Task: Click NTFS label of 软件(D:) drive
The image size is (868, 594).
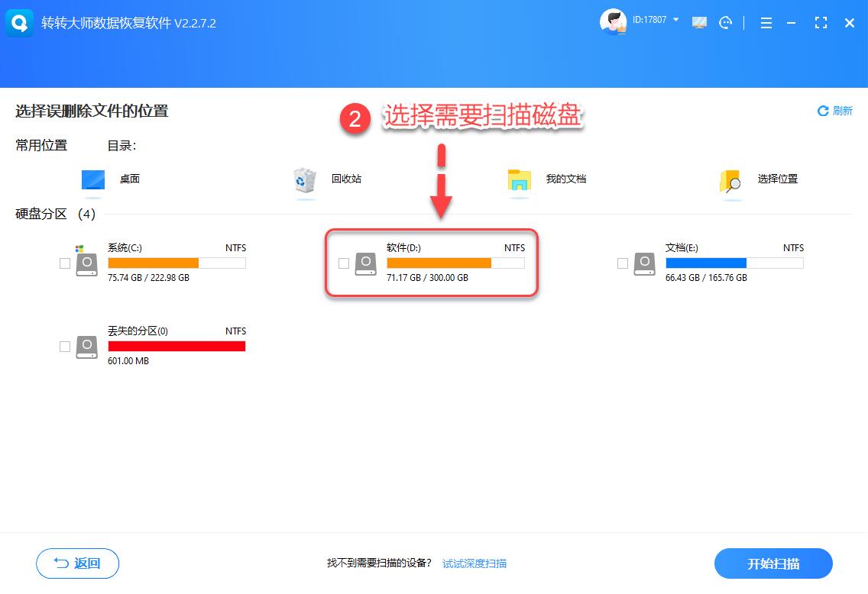Action: coord(514,248)
